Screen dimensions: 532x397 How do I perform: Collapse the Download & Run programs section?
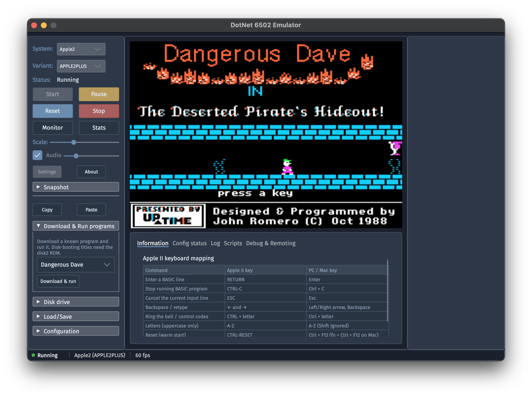(76, 226)
